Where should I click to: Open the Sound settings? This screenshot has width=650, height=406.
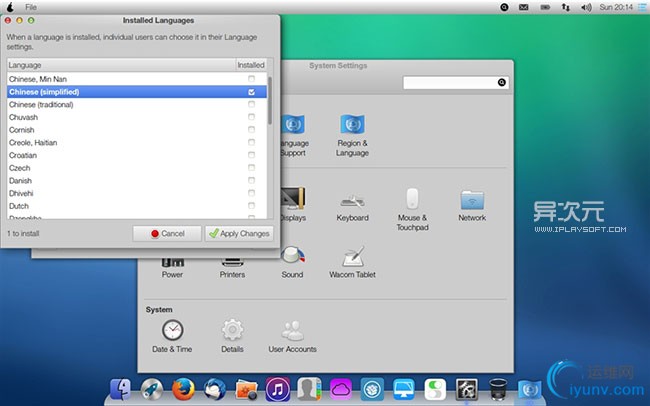(292, 258)
